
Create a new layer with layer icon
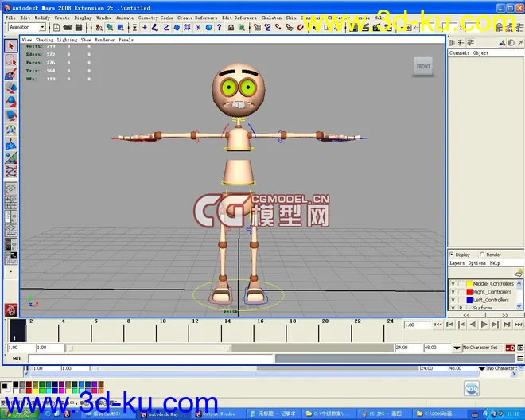pyautogui.click(x=519, y=273)
